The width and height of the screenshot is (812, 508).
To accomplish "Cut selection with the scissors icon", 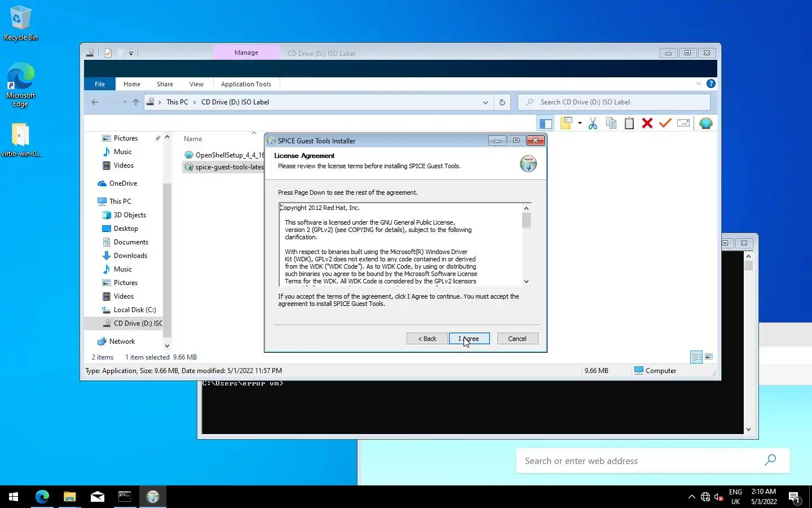I will 593,123.
